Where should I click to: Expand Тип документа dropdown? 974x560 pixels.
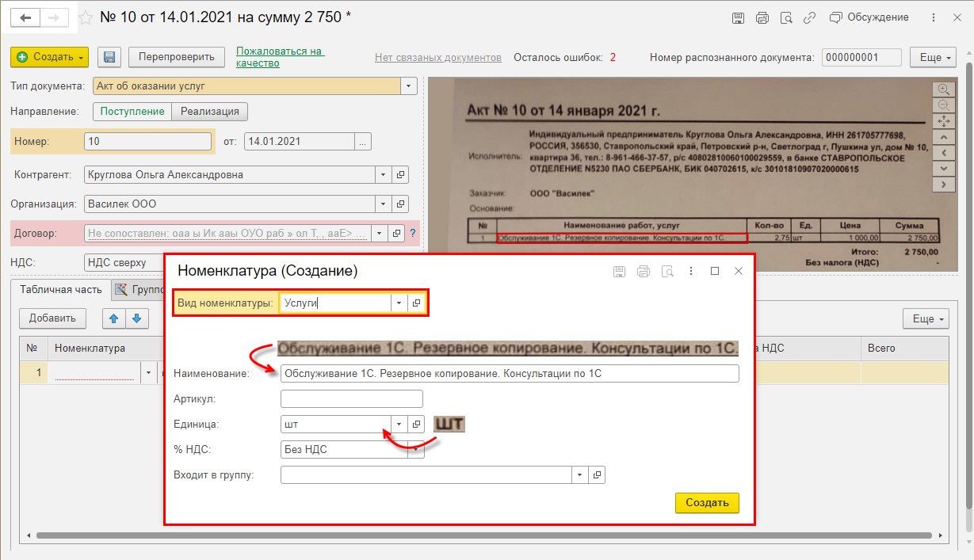(x=409, y=86)
